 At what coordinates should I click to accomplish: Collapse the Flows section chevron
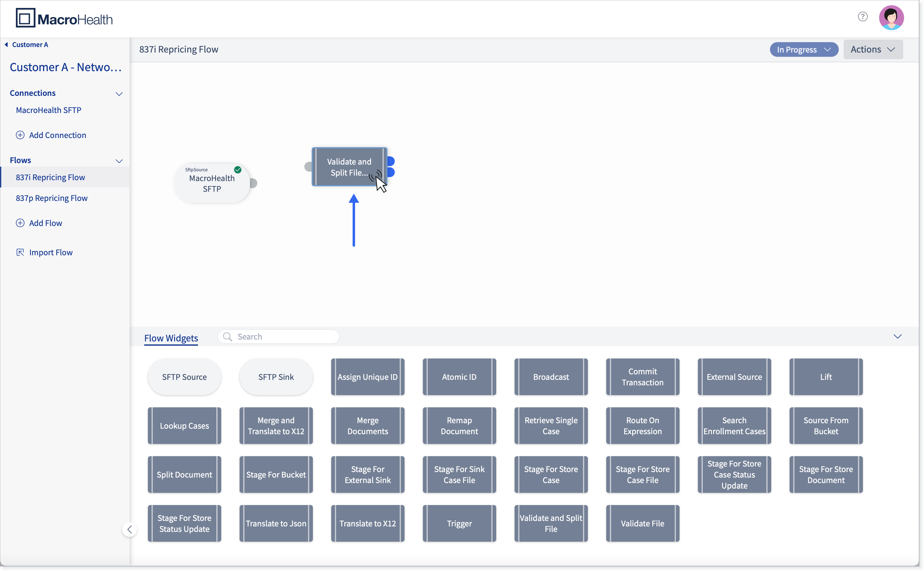point(119,161)
